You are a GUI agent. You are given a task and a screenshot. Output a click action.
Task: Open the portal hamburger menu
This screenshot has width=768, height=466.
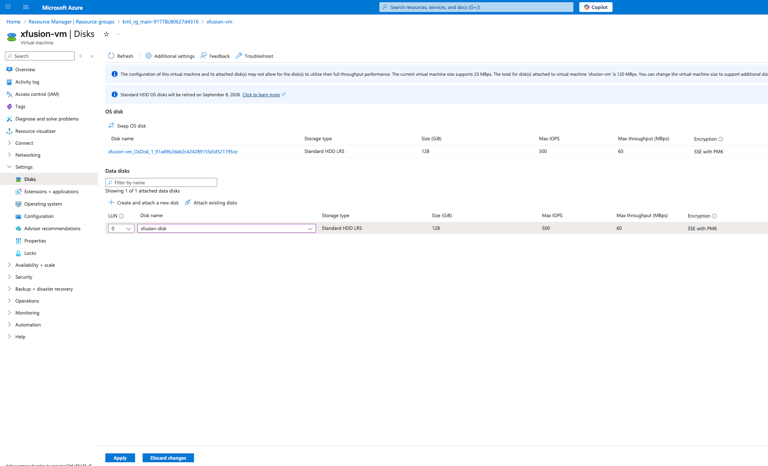(x=25, y=7)
